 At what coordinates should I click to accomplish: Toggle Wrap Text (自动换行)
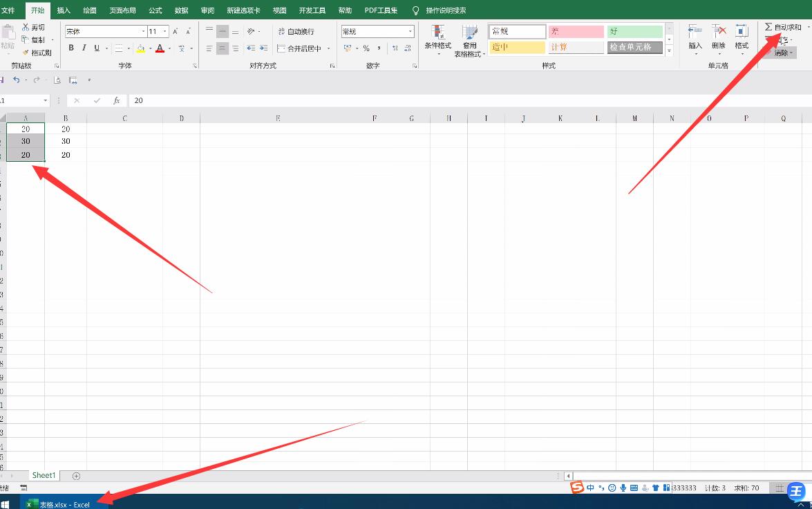[296, 32]
